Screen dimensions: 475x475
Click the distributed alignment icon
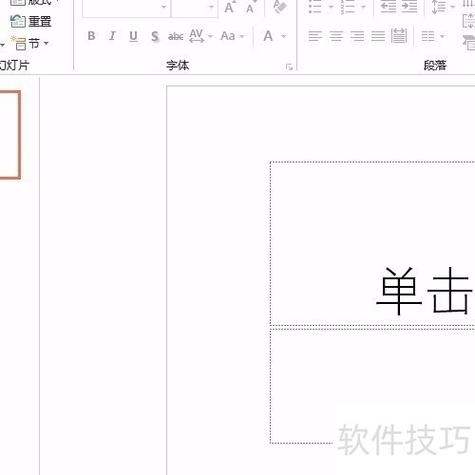[x=399, y=36]
